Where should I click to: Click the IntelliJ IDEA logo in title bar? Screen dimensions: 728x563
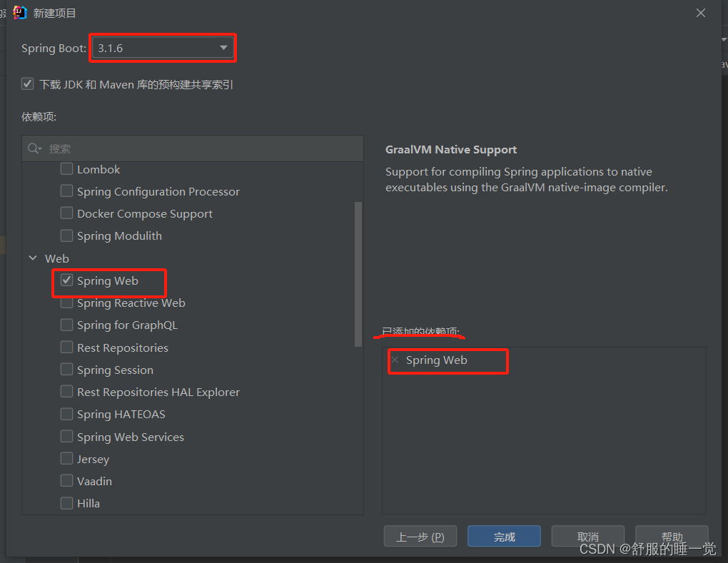(x=19, y=12)
